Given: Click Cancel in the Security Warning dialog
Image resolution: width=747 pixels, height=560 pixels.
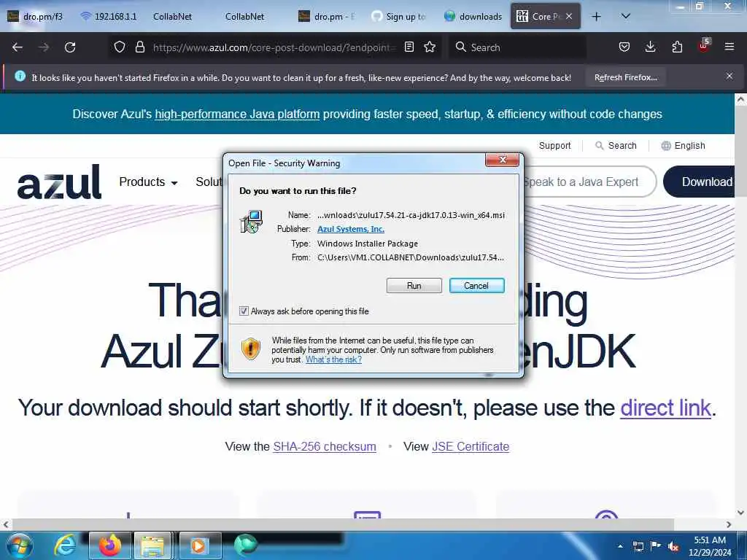Looking at the screenshot, I should pos(476,286).
